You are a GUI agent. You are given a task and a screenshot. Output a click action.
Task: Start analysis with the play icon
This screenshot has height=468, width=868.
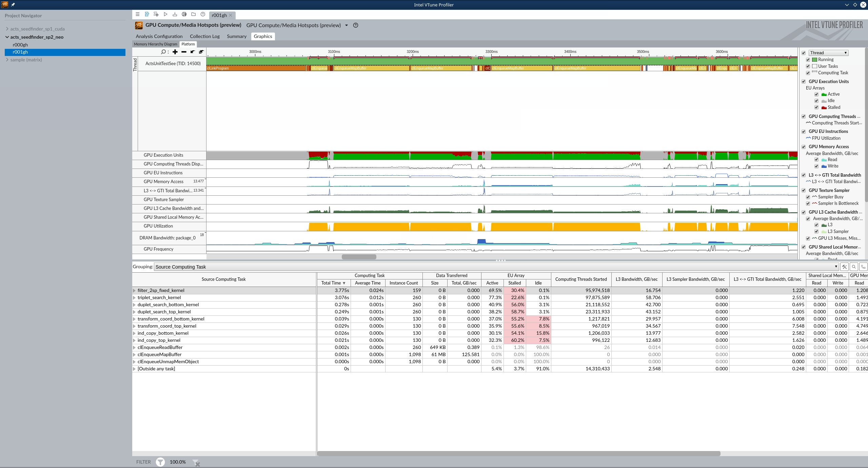[165, 14]
